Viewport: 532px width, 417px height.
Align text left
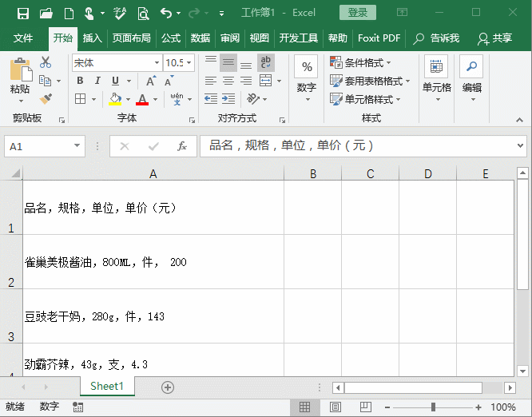[211, 81]
